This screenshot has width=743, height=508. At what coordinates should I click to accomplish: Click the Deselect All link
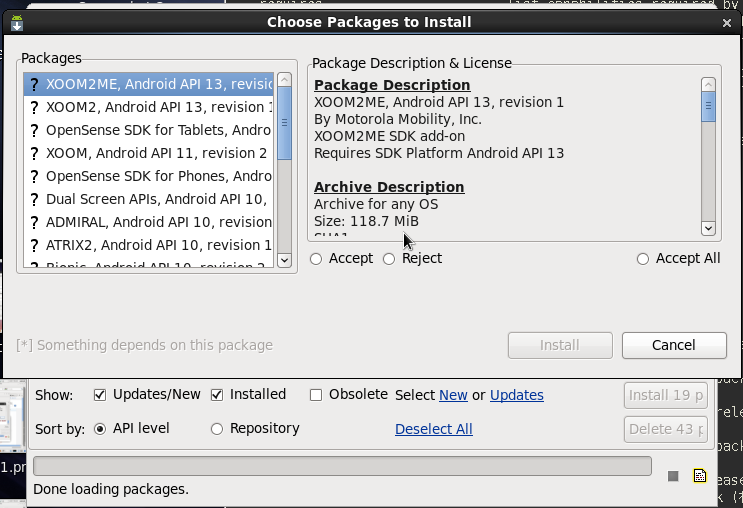coord(433,429)
